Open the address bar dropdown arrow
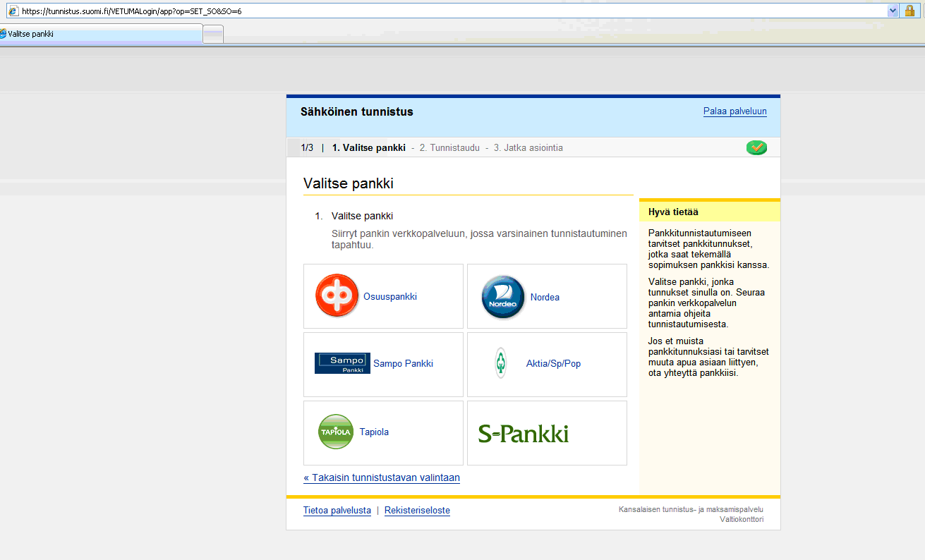Image resolution: width=925 pixels, height=560 pixels. 893,11
